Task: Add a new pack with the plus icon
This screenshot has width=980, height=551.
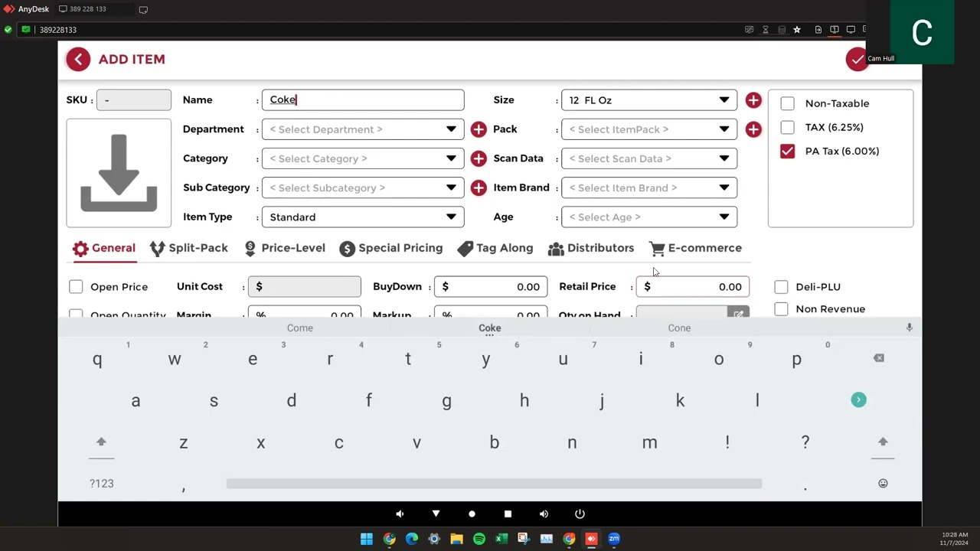Action: click(753, 129)
